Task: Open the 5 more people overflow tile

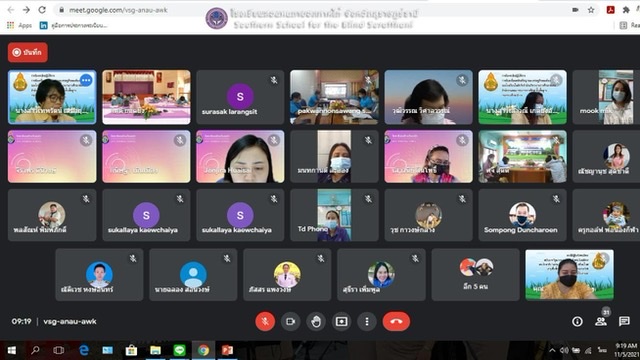Action: coord(476,275)
